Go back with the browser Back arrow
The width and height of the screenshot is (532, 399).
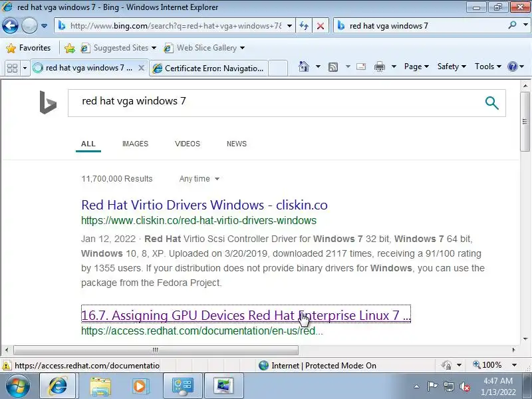tap(10, 26)
